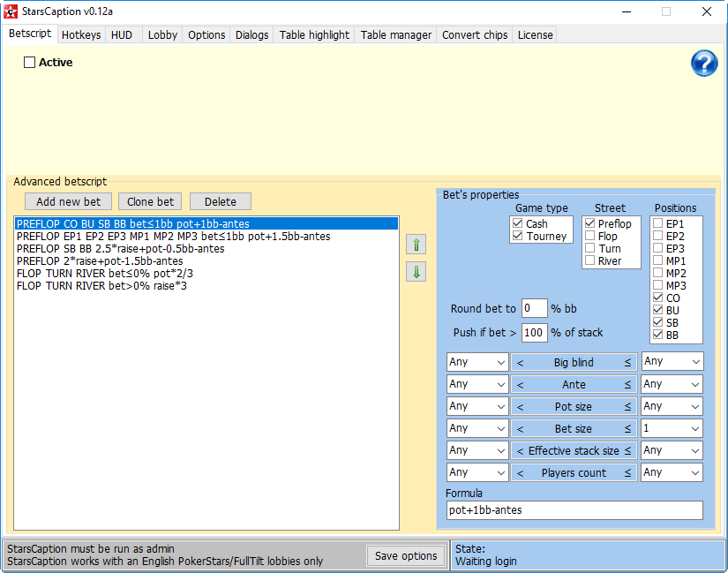Open the blue help question mark icon
This screenshot has height=573, width=728.
click(704, 64)
